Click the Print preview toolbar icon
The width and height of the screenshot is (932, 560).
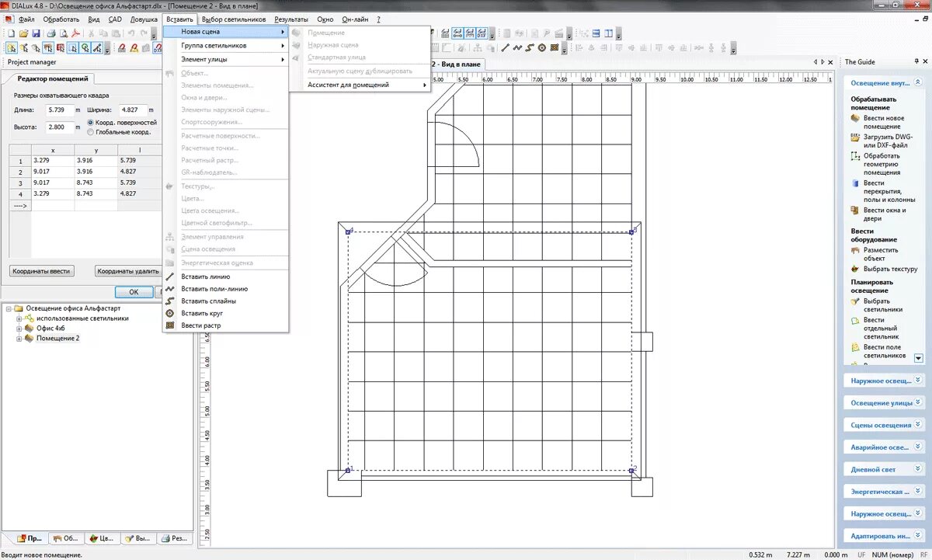pyautogui.click(x=64, y=33)
